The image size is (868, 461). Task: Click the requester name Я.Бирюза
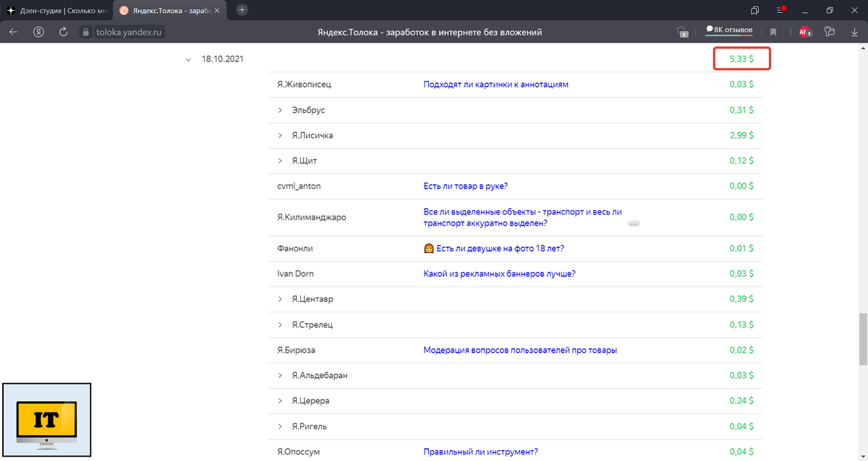(296, 350)
